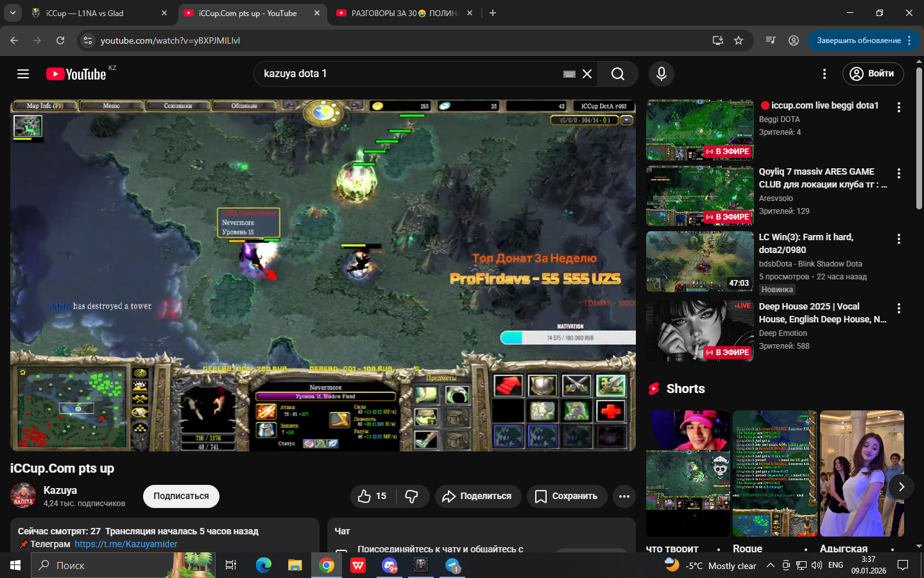
Task: Go to YouTube home via logo
Action: (x=76, y=74)
